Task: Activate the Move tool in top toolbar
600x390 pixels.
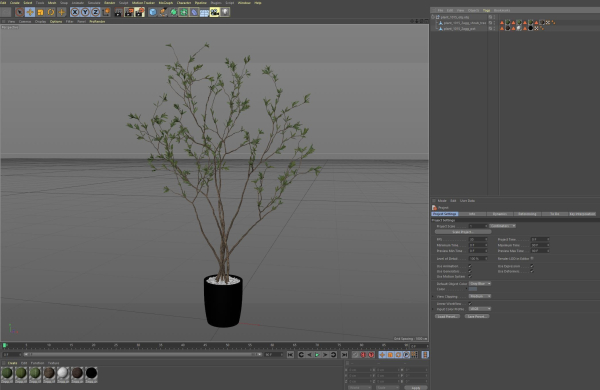Action: point(30,12)
